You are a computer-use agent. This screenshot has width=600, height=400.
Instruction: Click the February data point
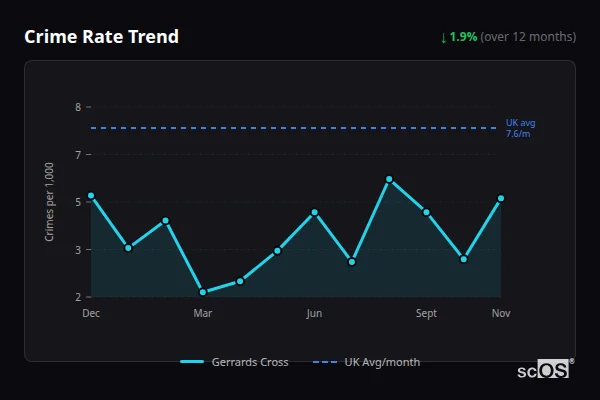click(x=166, y=220)
